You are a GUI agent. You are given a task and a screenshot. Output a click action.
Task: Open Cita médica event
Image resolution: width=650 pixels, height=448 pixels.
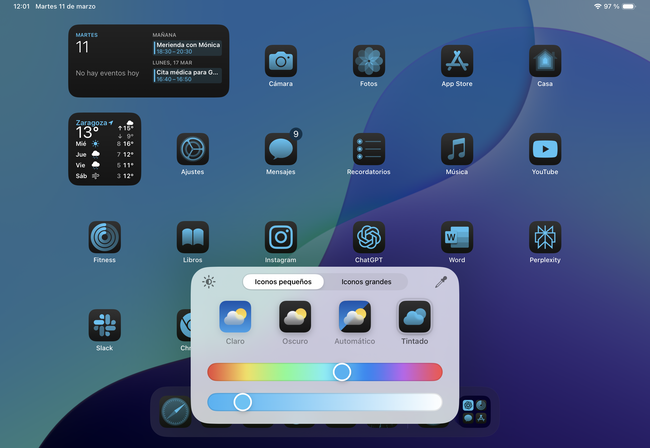tap(188, 75)
